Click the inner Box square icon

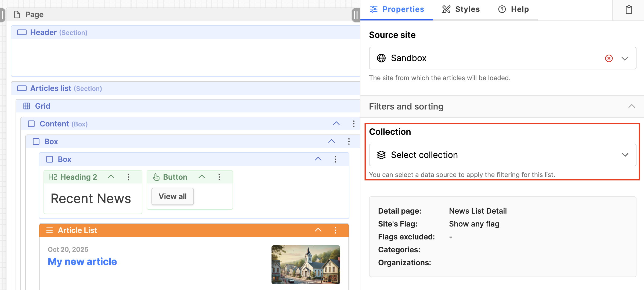coord(49,159)
